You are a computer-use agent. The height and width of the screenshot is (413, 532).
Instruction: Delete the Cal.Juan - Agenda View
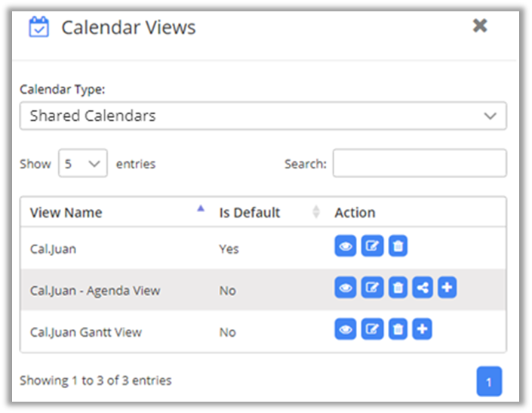pyautogui.click(x=398, y=288)
